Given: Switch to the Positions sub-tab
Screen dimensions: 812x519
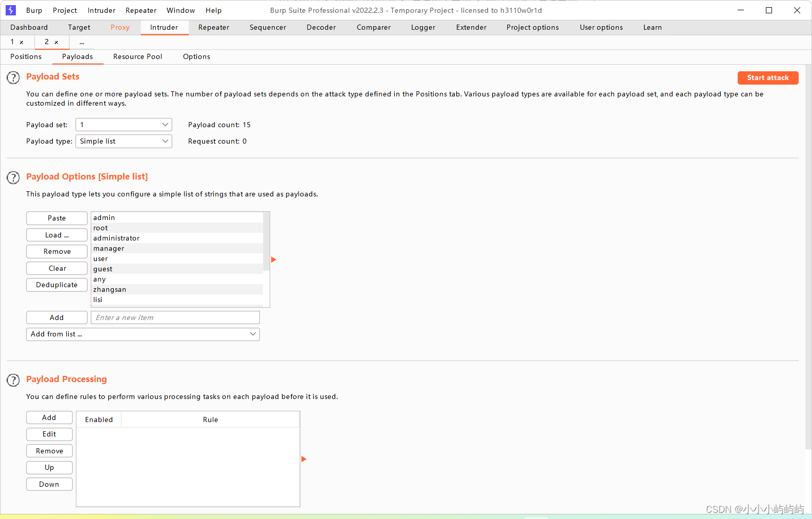Looking at the screenshot, I should point(26,56).
